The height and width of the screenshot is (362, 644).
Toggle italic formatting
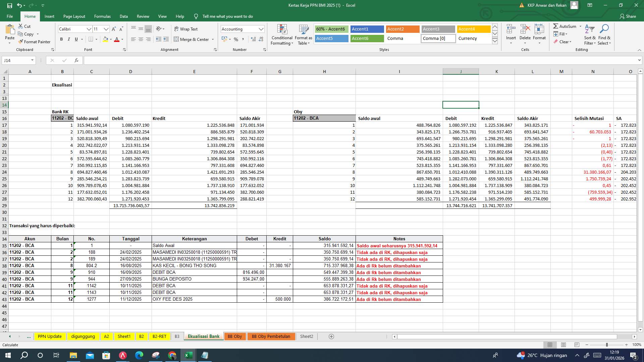[x=69, y=39]
